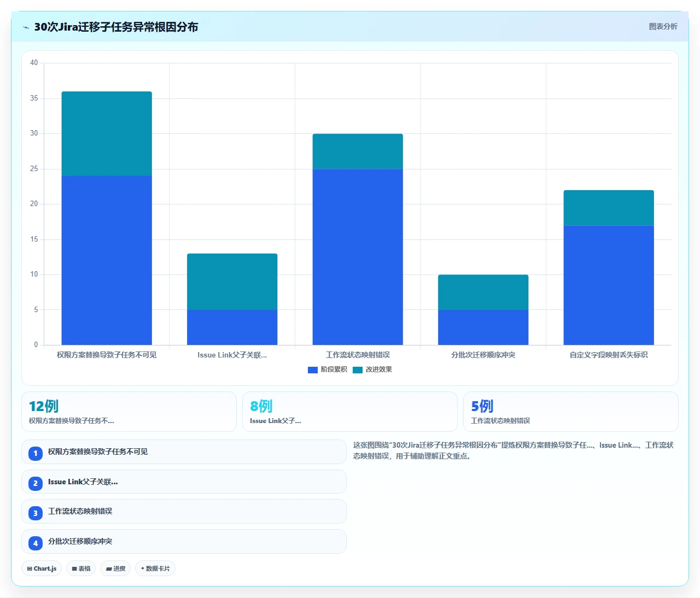Screen dimensions: 700x598
Task: Click the title icon beside 30次Jira迁移
Action: pyautogui.click(x=26, y=27)
